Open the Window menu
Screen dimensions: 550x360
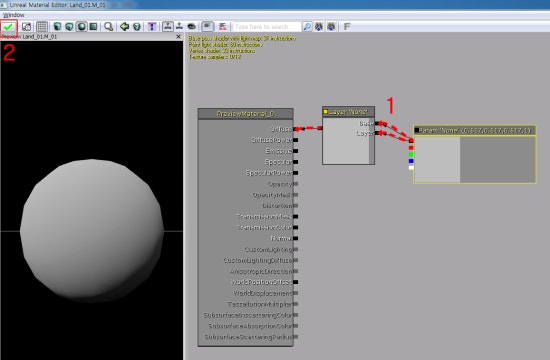point(13,15)
